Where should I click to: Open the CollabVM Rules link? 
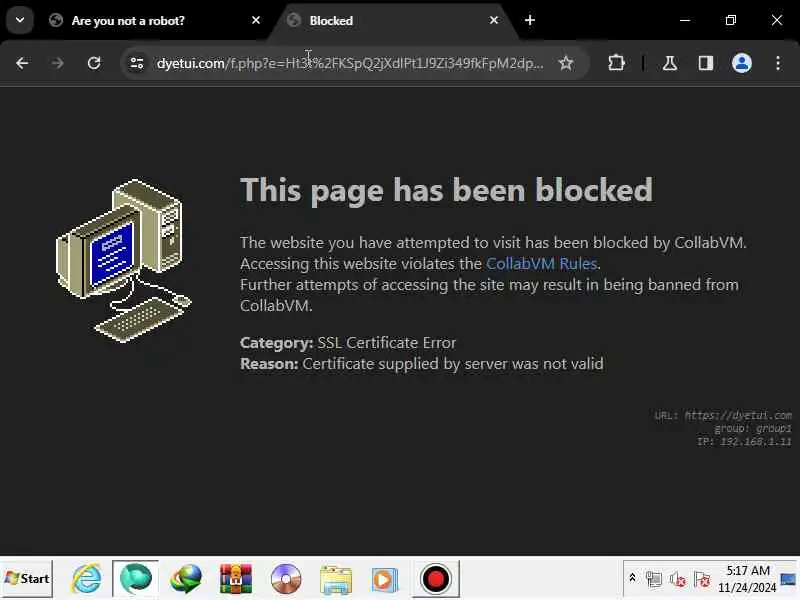pyautogui.click(x=541, y=264)
